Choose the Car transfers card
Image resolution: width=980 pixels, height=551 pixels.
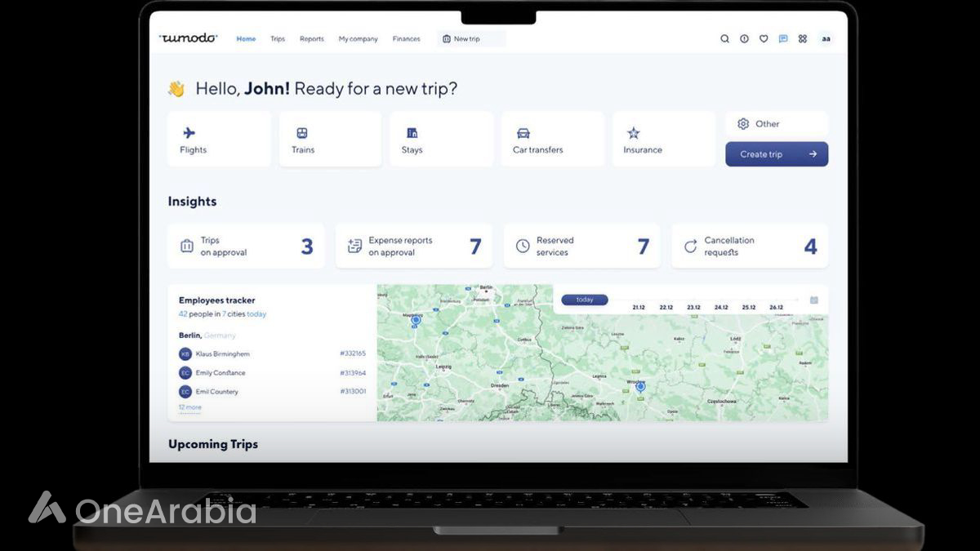click(552, 140)
